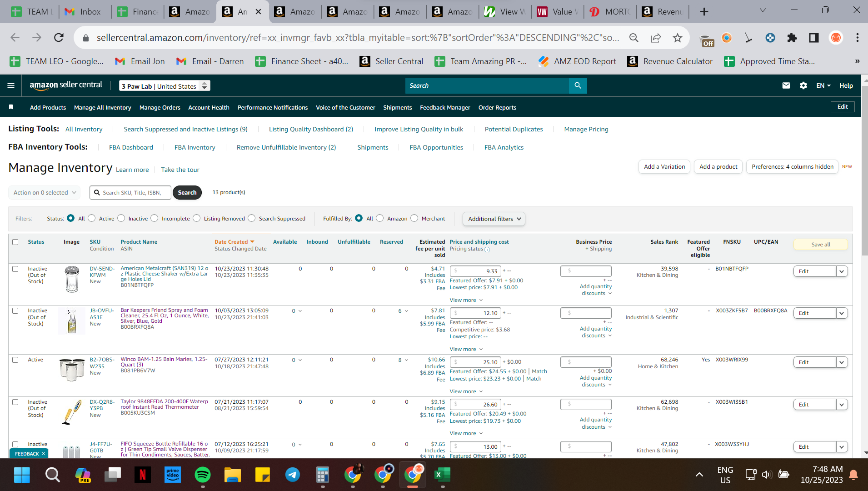Switch to the Inbox browser tab
This screenshot has width=868, height=491.
[x=85, y=12]
